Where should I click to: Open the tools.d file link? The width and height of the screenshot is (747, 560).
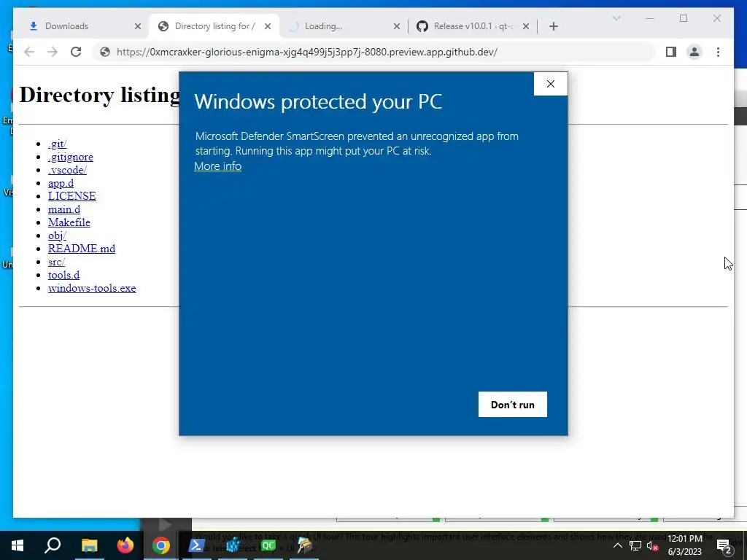point(64,275)
